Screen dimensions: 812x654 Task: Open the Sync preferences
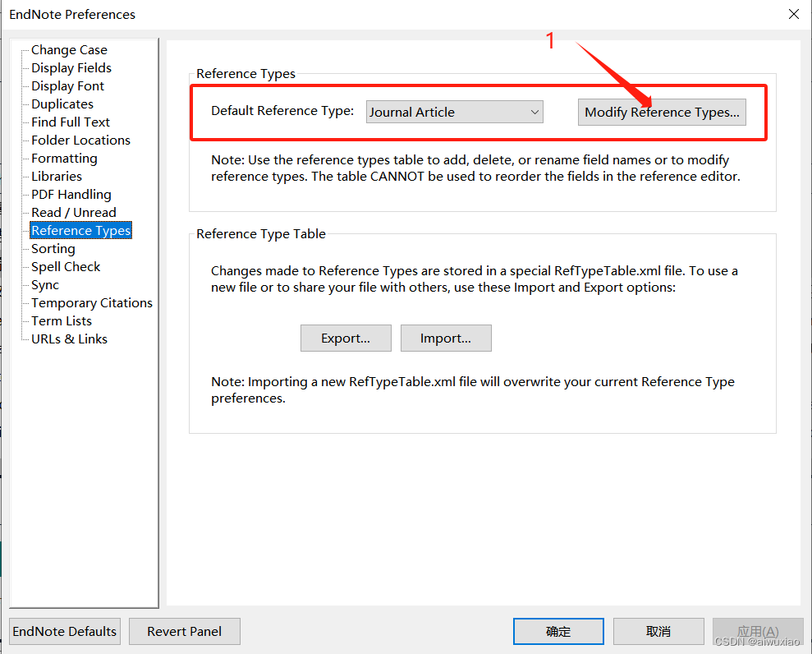tap(45, 285)
